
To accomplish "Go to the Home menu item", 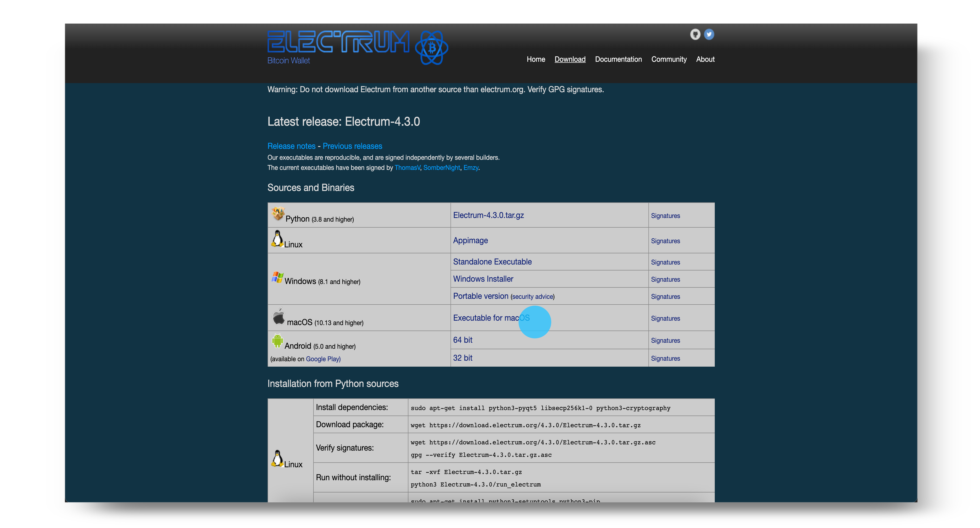I will pyautogui.click(x=536, y=59).
